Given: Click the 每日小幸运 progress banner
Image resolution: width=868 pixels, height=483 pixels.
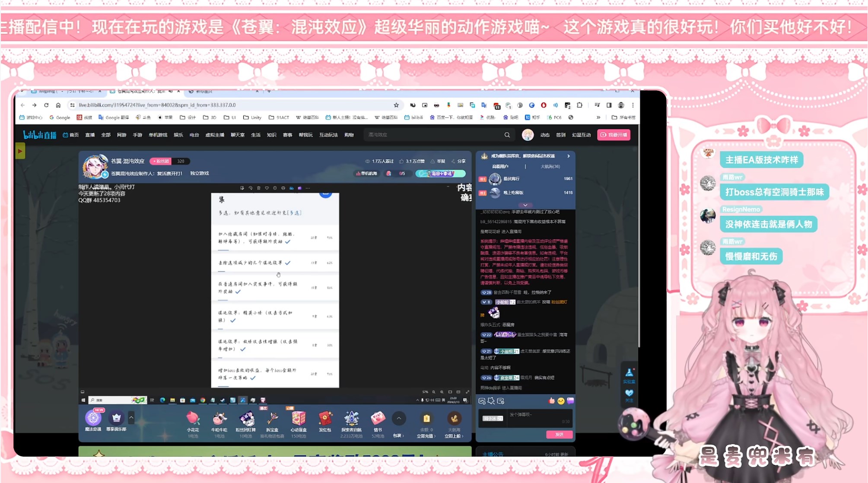Looking at the screenshot, I should point(440,173).
